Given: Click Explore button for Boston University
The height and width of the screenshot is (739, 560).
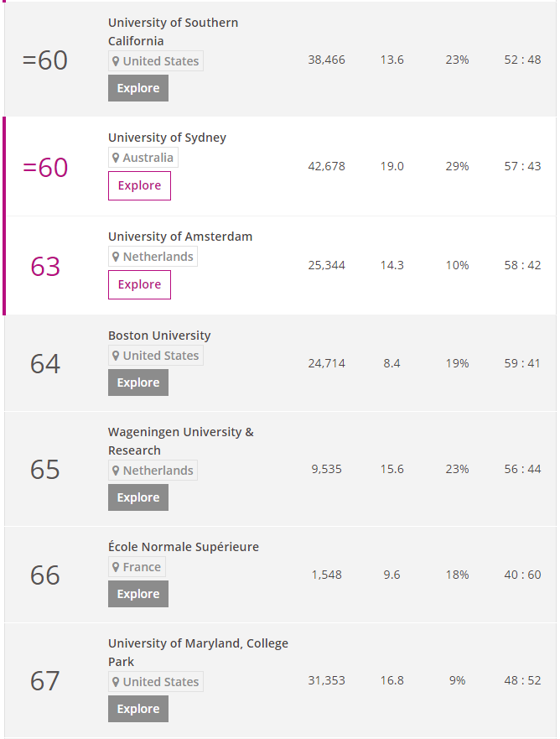Looking at the screenshot, I should click(138, 383).
